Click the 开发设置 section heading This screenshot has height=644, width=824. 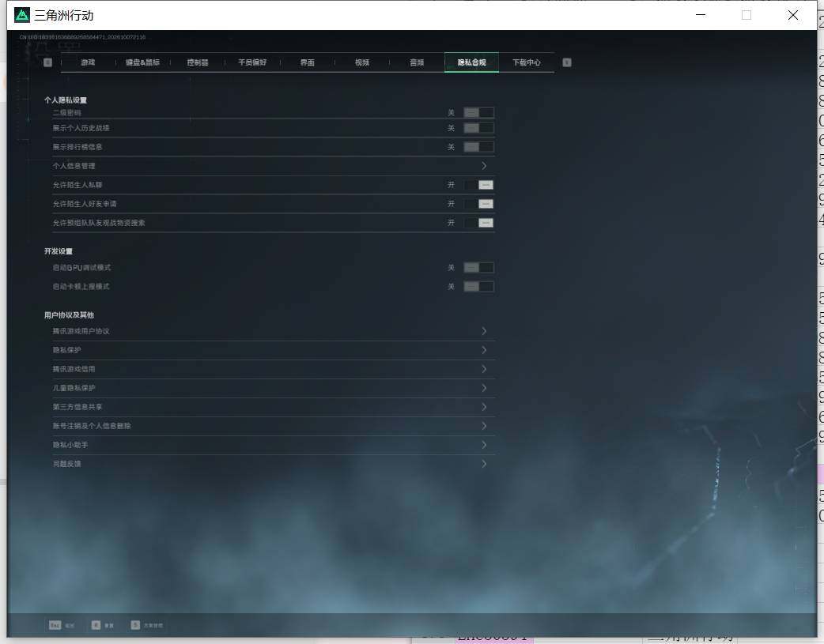point(59,251)
